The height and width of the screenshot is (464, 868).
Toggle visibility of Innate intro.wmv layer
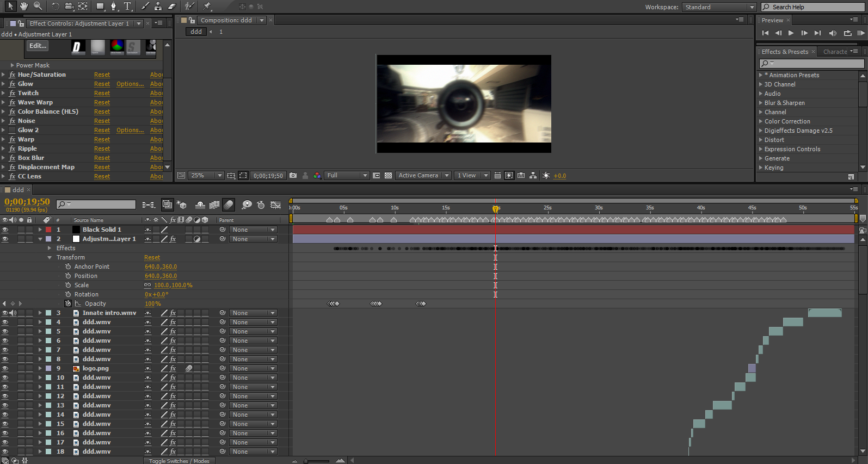coord(5,313)
